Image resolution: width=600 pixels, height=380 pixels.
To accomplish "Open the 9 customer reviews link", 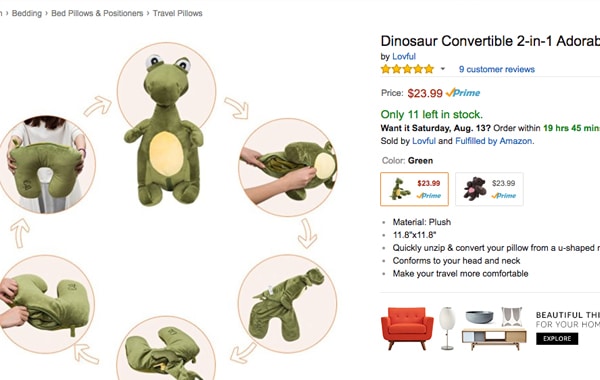I will point(497,69).
